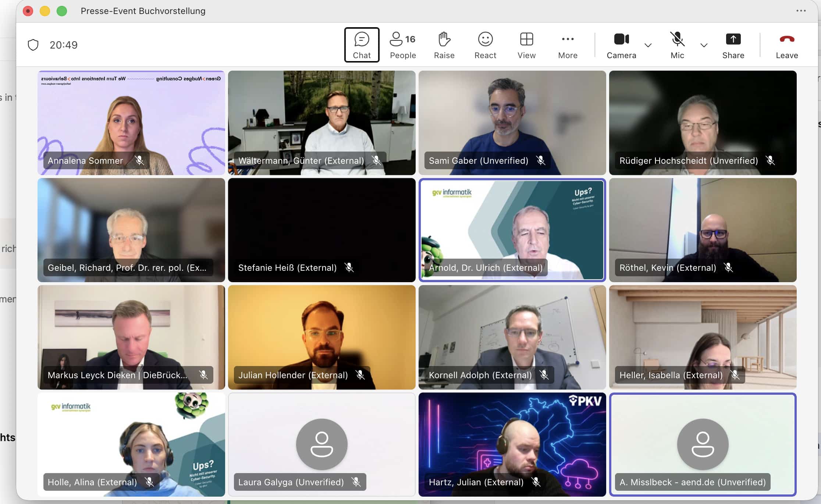
Task: Raise your hand in meeting
Action: 444,45
